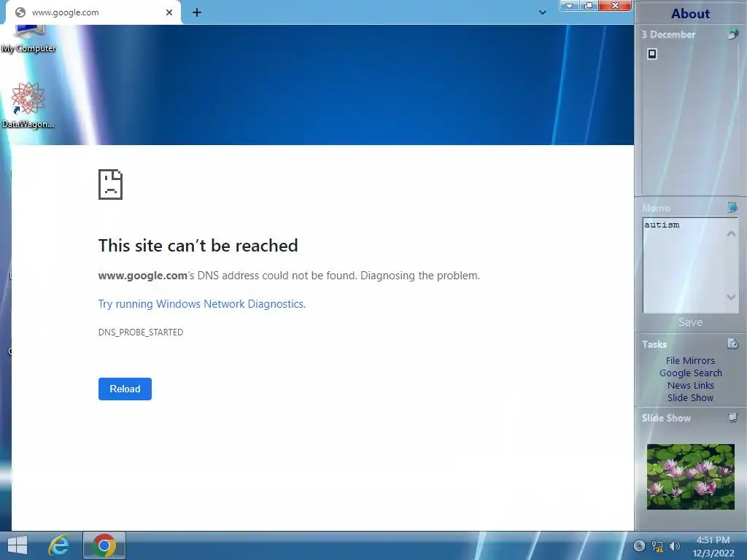
Task: Launch Internet Explorer from taskbar
Action: point(59,545)
